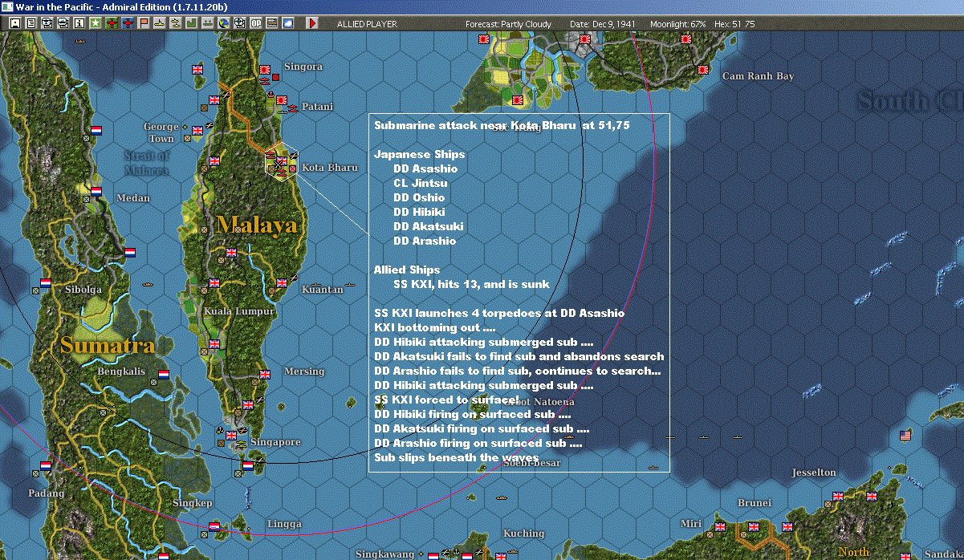Viewport: 964px width, 560px height.
Task: Click the 'Submarine attack near Kota Bharu' heading
Action: pyautogui.click(x=502, y=125)
